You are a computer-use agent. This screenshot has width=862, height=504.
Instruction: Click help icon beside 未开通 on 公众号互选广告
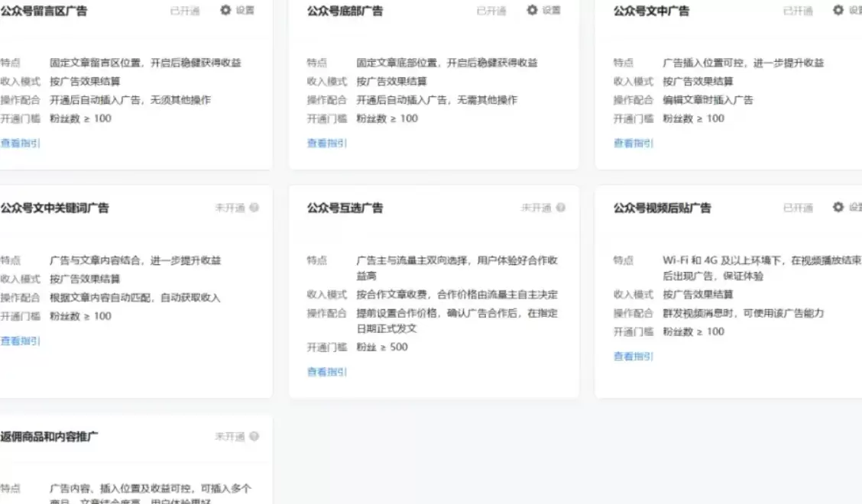561,208
